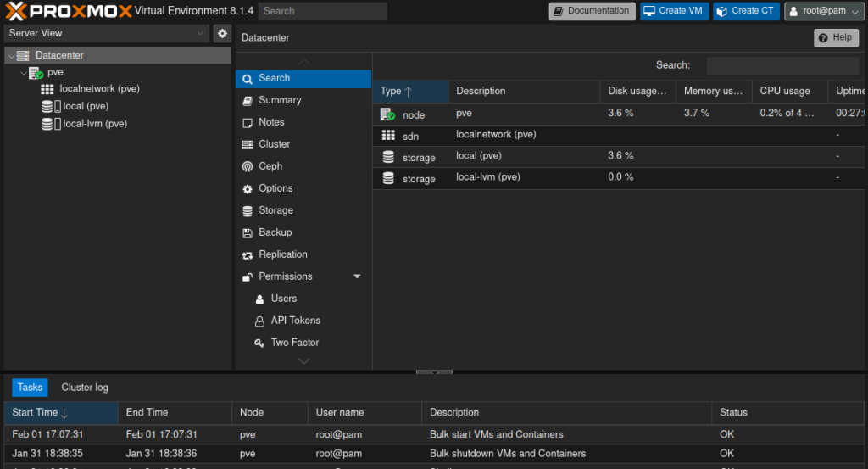
Task: Select 'Bulk shutdown VMs and Containers' task
Action: (434, 454)
